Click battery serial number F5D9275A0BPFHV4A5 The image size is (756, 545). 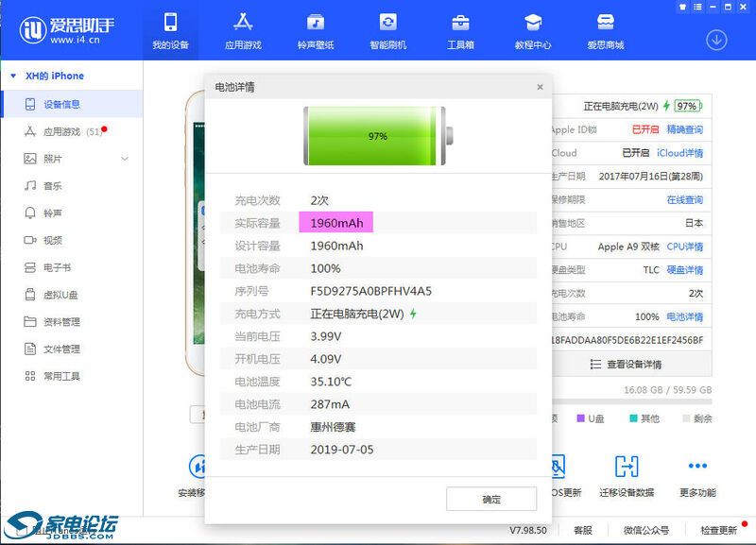tap(371, 291)
